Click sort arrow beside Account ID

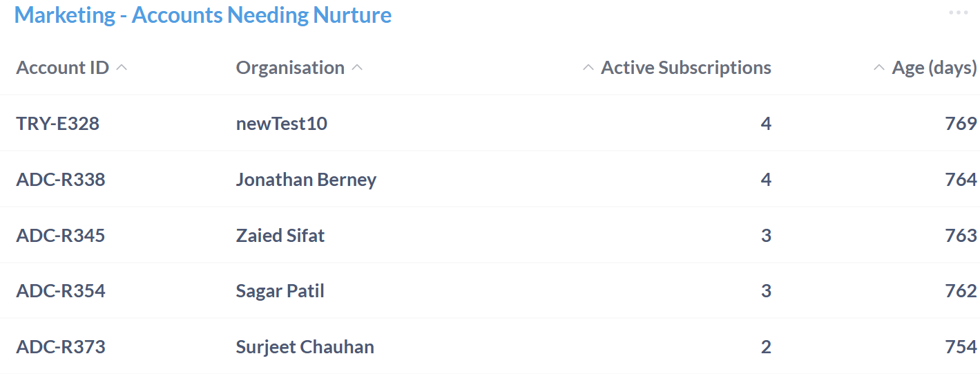tap(122, 68)
